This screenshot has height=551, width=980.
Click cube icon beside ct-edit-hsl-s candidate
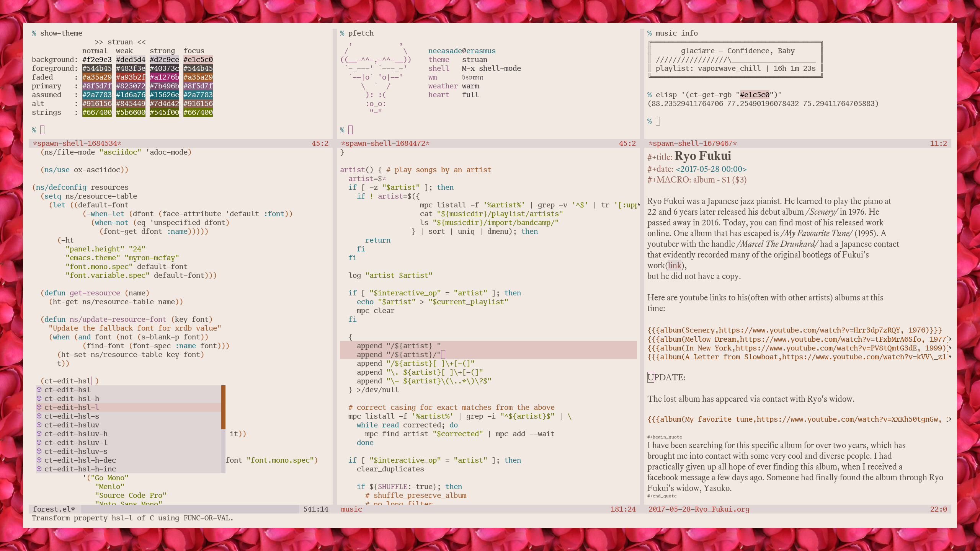(39, 416)
